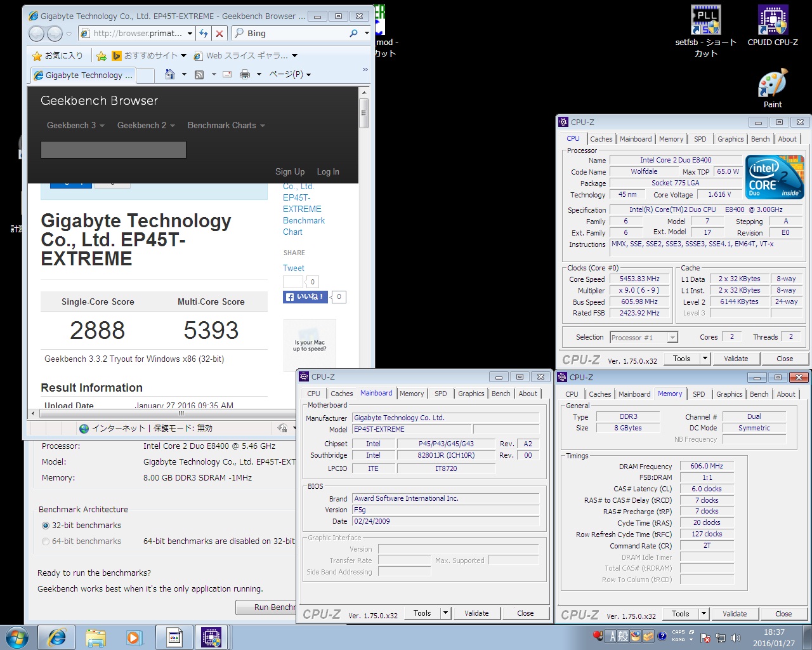The height and width of the screenshot is (650, 812).
Task: Expand the おすすめサイト dropdown
Action: pos(184,56)
